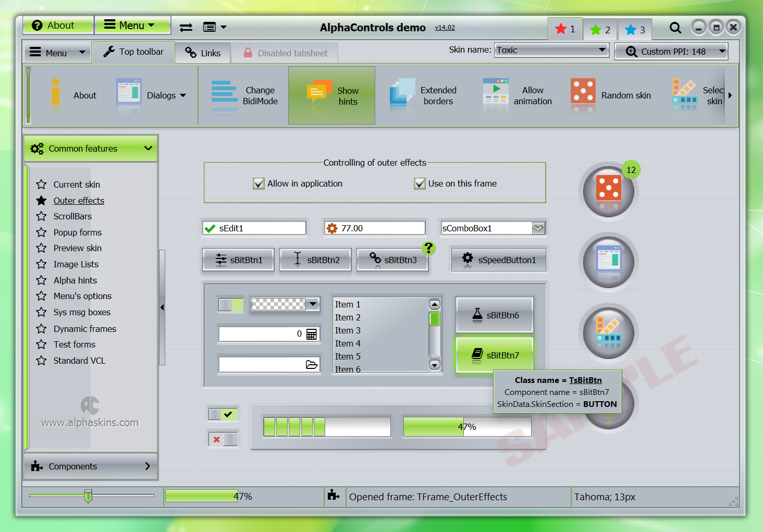Viewport: 763px width, 532px height.
Task: Click the 47% progress bar in the panel
Action: coord(467,426)
